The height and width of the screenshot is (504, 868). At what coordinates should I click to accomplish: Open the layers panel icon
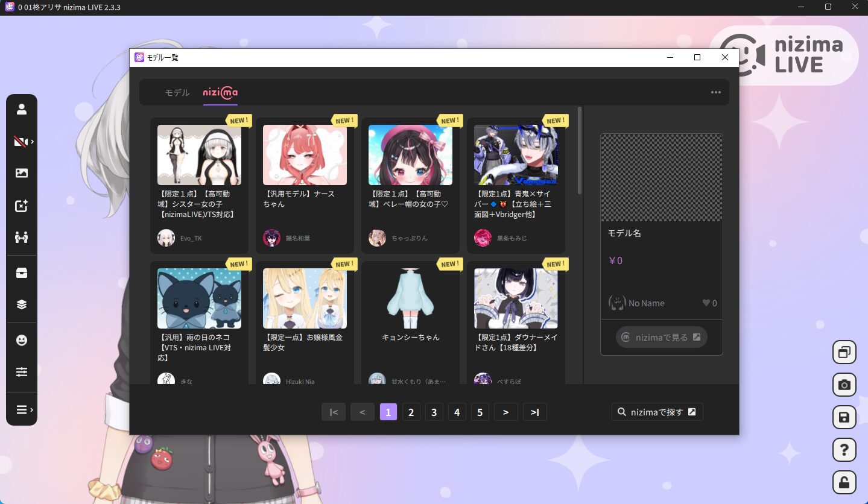22,304
